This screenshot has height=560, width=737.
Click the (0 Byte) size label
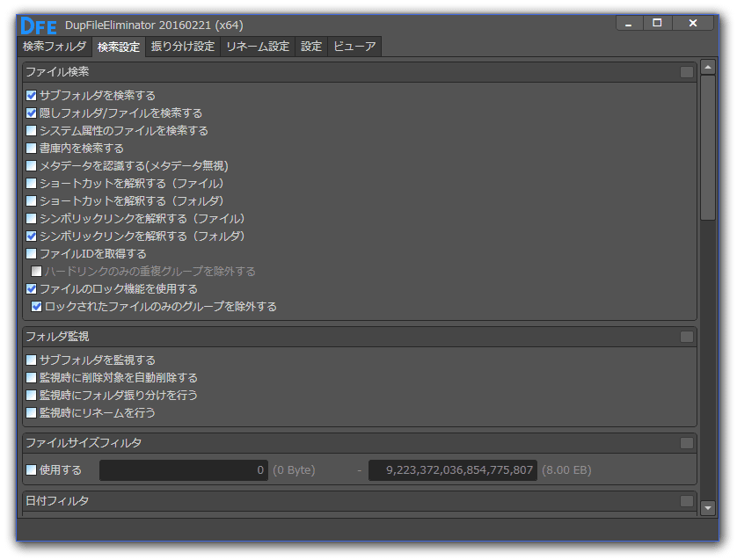pyautogui.click(x=294, y=470)
